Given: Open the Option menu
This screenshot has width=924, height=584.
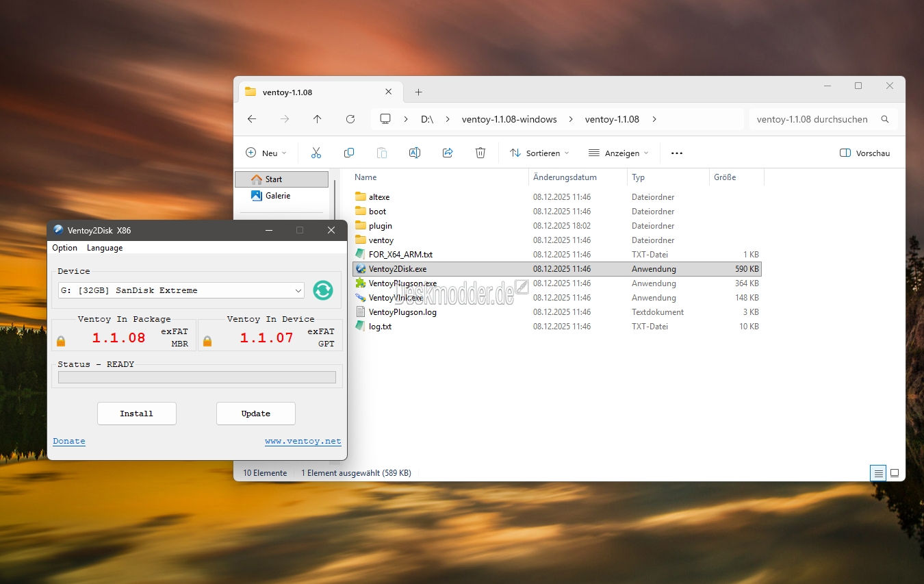Looking at the screenshot, I should click(64, 248).
